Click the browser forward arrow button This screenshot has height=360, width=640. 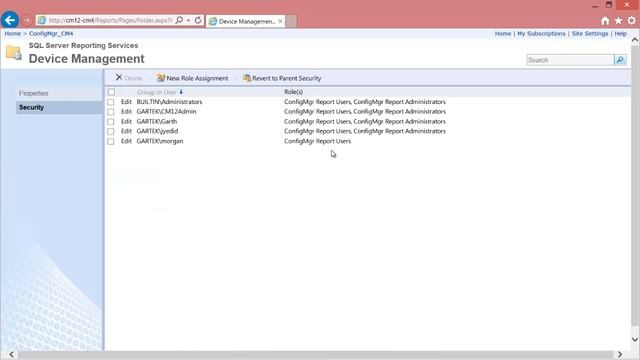(27, 20)
